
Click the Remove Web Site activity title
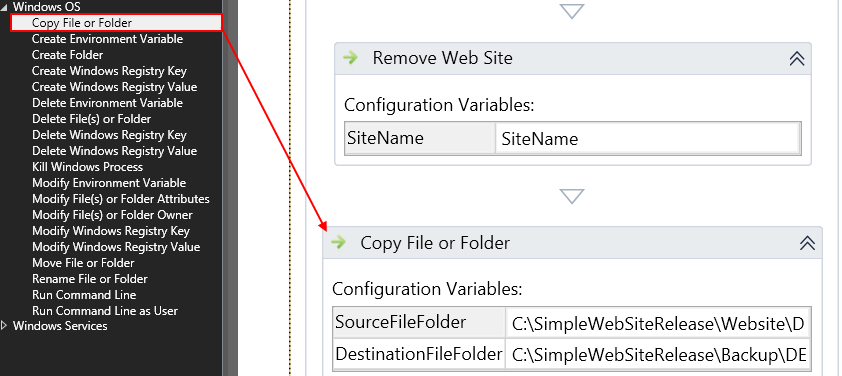442,58
